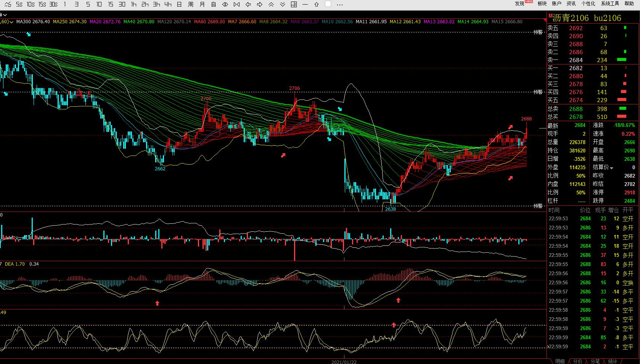Select the 1-minute chart period
The width and height of the screenshot is (640, 364).
coord(65,5)
